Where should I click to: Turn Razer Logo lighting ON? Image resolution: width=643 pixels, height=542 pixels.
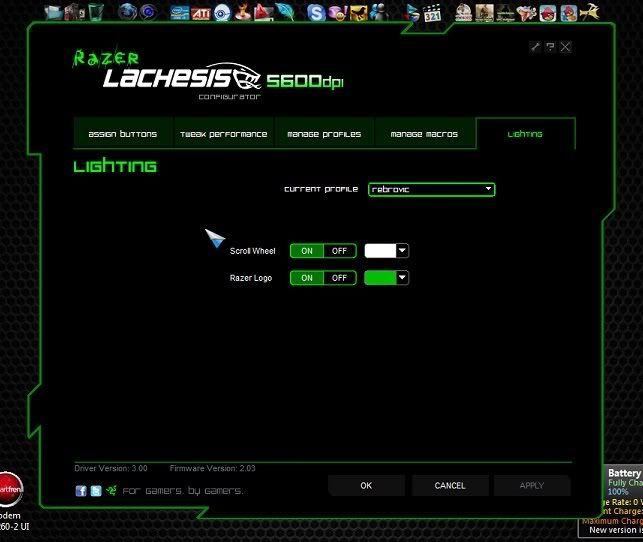coord(307,278)
